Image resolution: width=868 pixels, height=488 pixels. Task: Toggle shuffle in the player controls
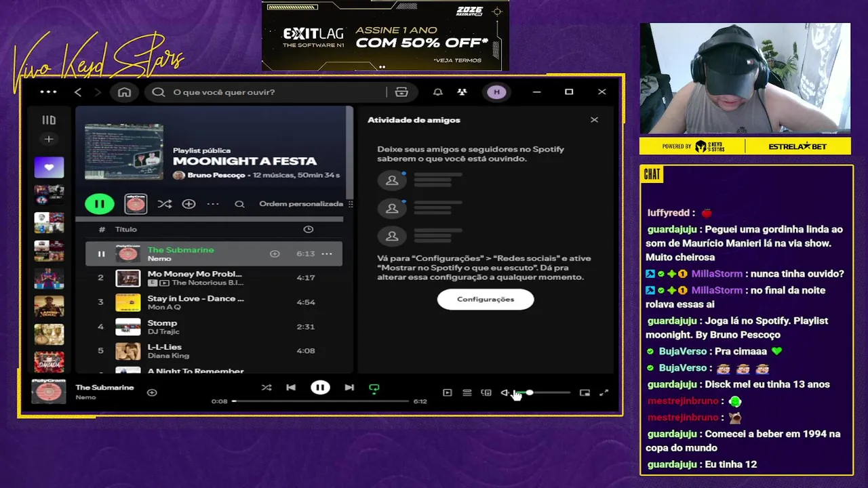pos(267,388)
